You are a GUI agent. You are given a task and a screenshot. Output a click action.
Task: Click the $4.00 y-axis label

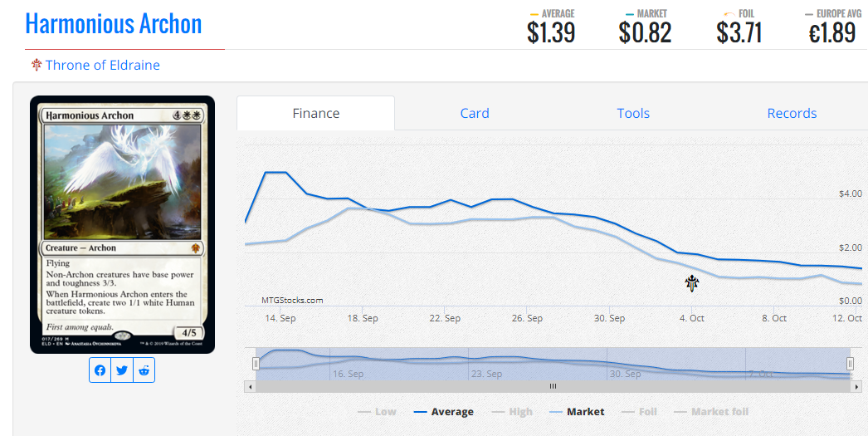(851, 194)
